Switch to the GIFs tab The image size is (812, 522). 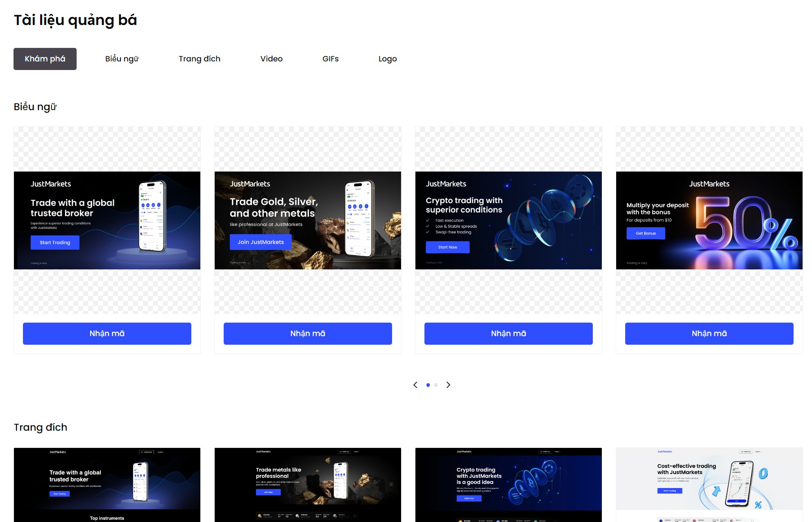coord(331,59)
